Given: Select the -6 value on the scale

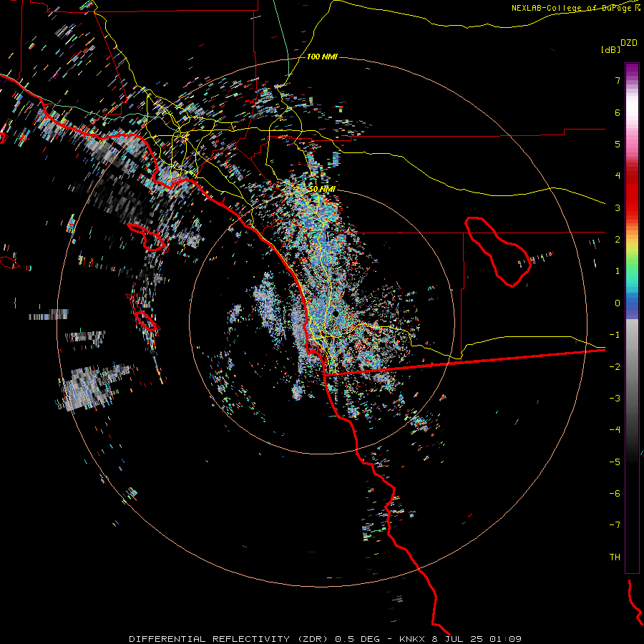Looking at the screenshot, I should [x=615, y=494].
